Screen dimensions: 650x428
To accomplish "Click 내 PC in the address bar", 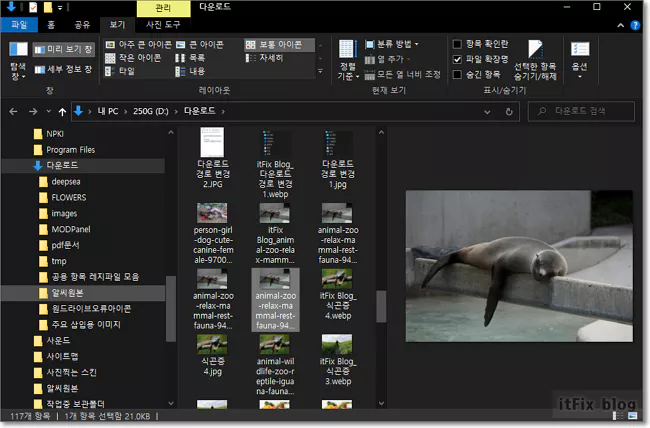I will (108, 111).
